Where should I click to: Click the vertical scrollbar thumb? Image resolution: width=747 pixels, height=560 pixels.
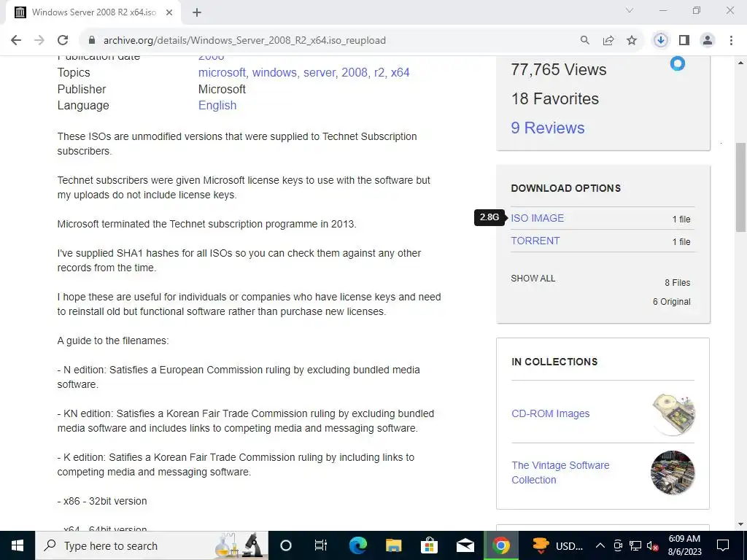(741, 187)
